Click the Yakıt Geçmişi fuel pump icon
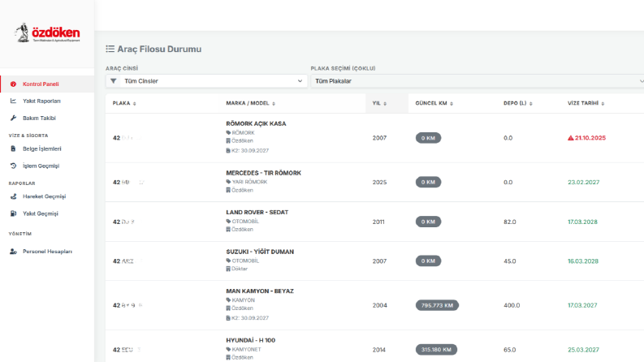 pos(13,213)
